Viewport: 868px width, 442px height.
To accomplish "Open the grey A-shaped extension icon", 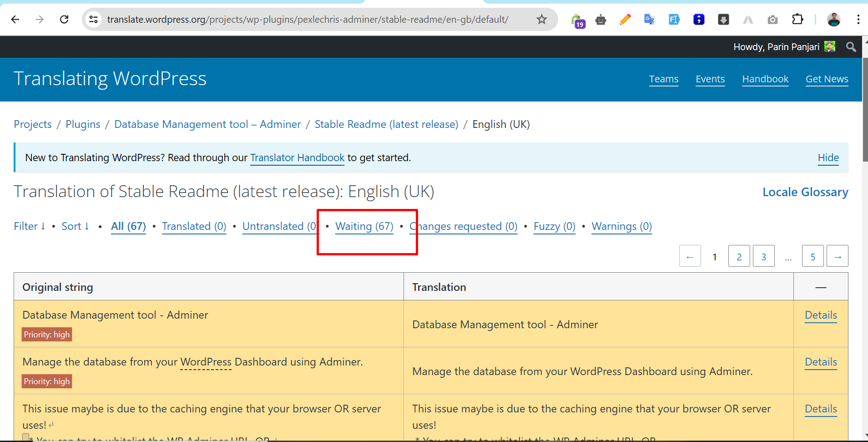I will click(x=748, y=20).
